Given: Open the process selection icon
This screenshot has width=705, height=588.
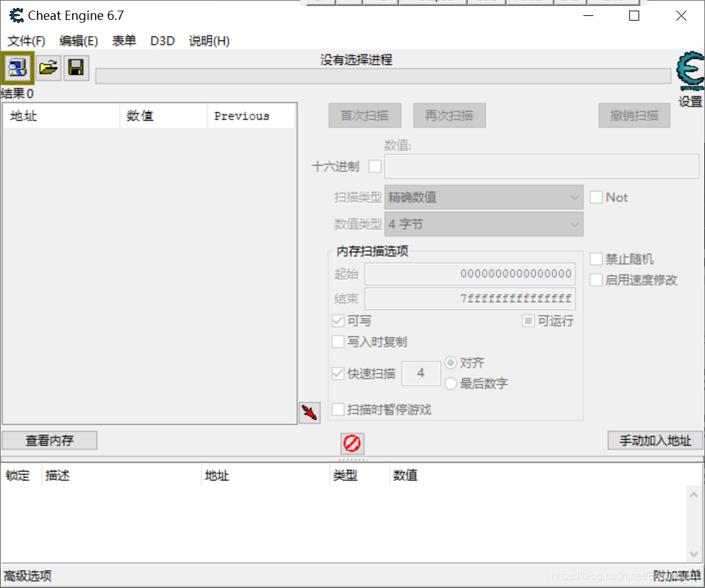Looking at the screenshot, I should pos(17,68).
